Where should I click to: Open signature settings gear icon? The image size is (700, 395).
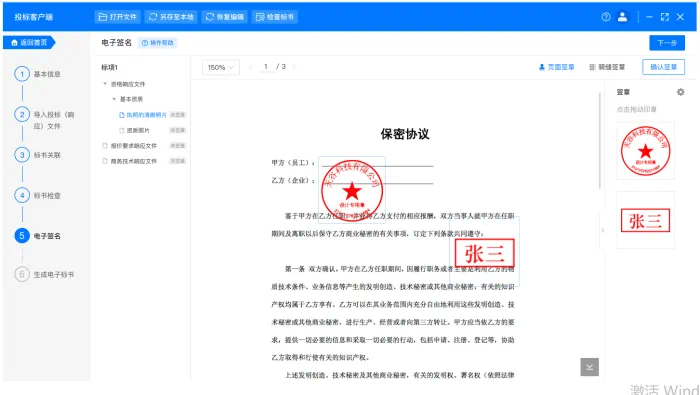pyautogui.click(x=680, y=92)
